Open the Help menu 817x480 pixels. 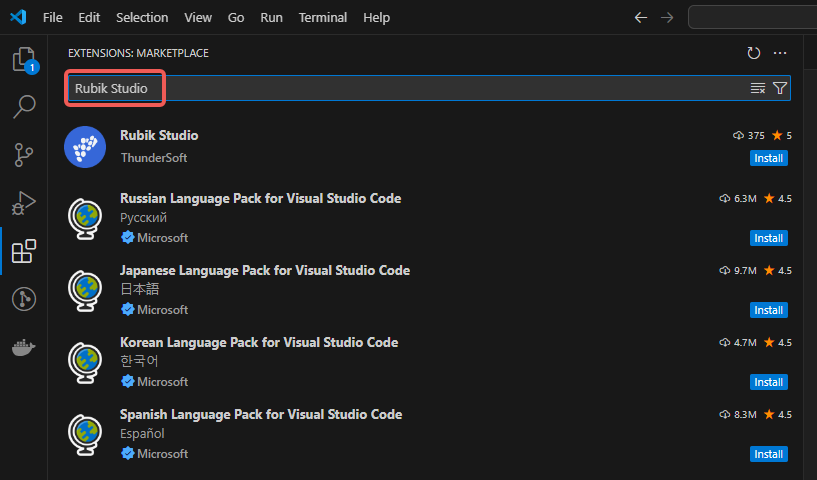click(x=377, y=18)
